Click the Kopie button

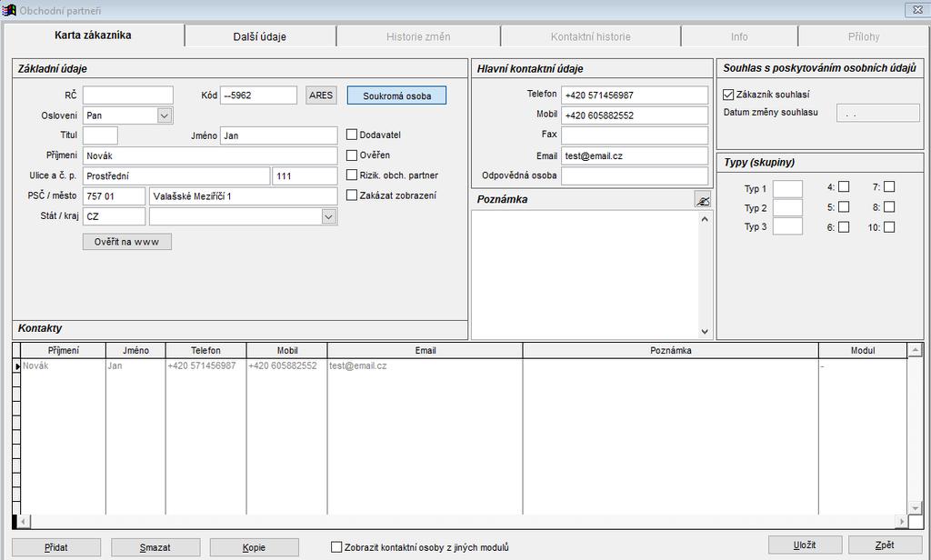tap(255, 547)
